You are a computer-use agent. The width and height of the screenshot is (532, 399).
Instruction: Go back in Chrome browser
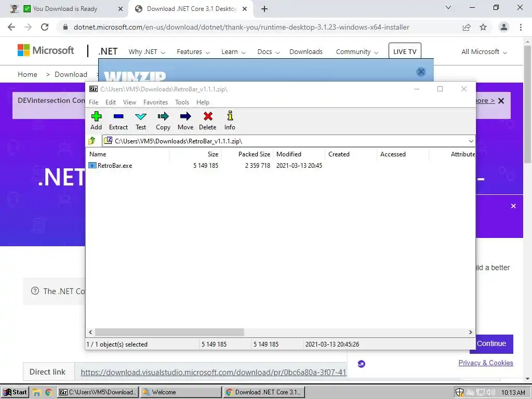click(11, 27)
